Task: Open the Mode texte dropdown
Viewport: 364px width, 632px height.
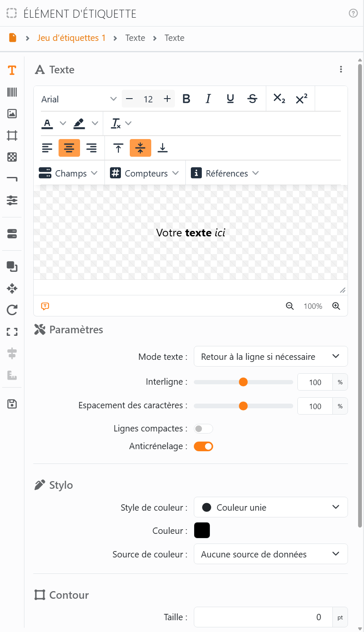Action: 271,356
